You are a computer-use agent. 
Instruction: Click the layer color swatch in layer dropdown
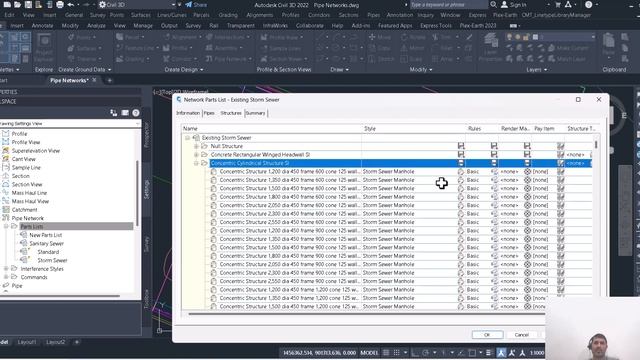coord(536,37)
